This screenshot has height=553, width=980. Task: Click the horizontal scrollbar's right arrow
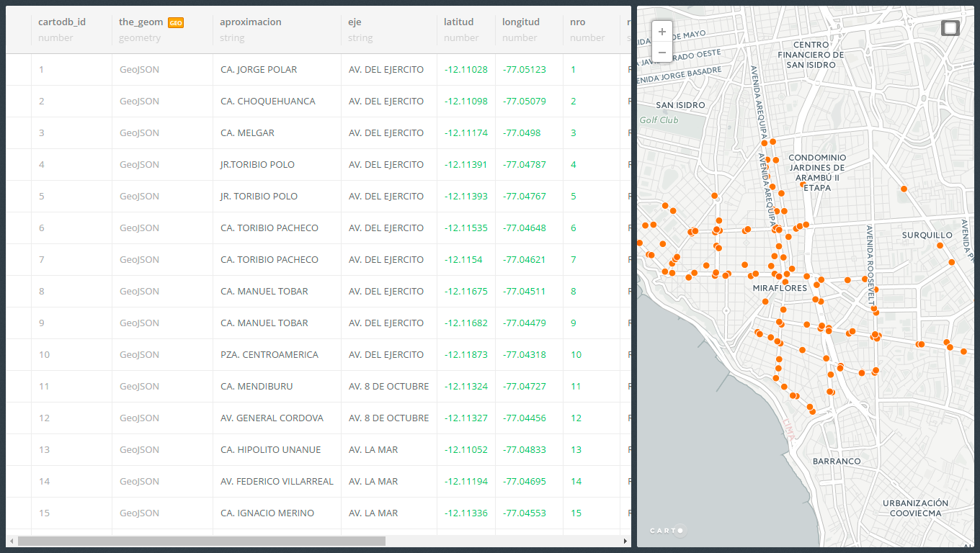pos(625,541)
